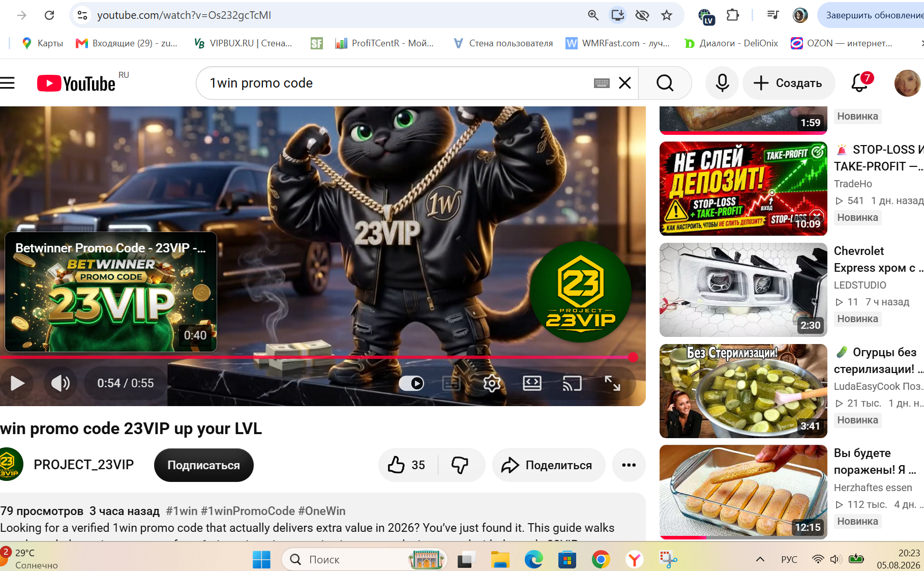Bookmark this page with the star
924x571 pixels.
[666, 15]
